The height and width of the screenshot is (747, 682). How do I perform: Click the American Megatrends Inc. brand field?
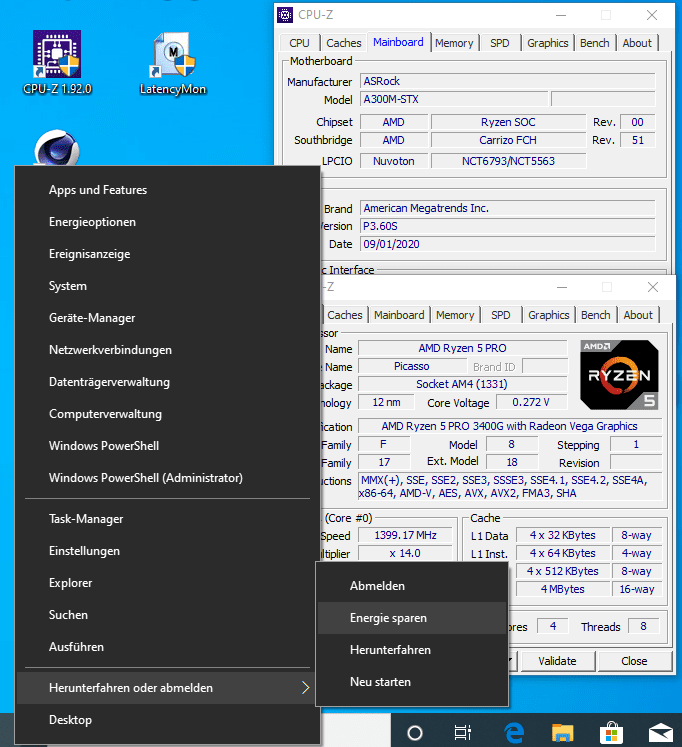point(508,208)
